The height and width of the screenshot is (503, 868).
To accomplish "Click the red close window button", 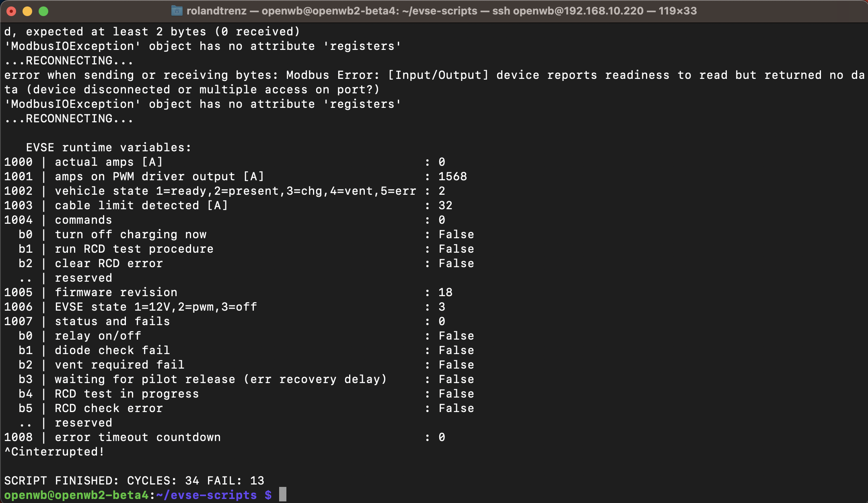I will pos(12,11).
